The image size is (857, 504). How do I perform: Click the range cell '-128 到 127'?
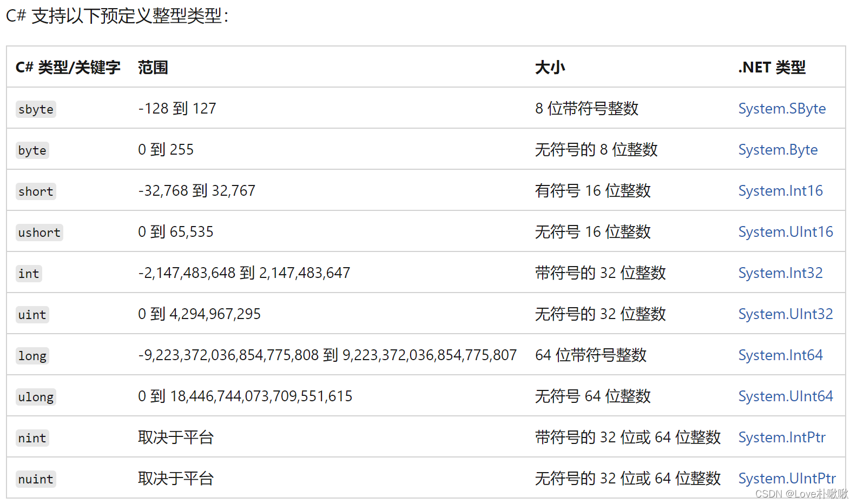point(177,109)
